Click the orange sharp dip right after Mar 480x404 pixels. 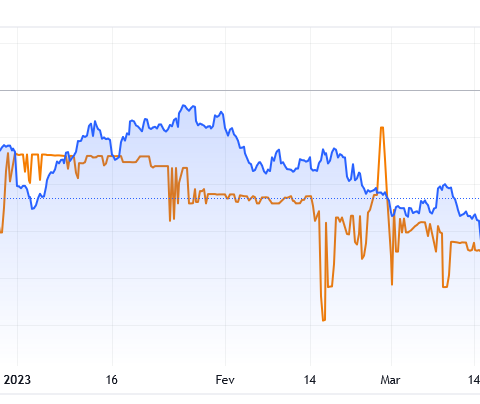392,284
